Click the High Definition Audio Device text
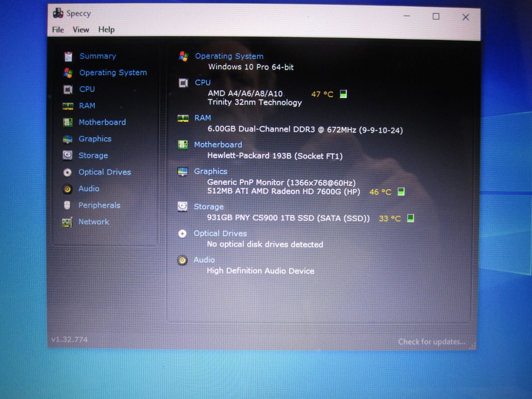Screen dimensions: 532x399 (260, 271)
